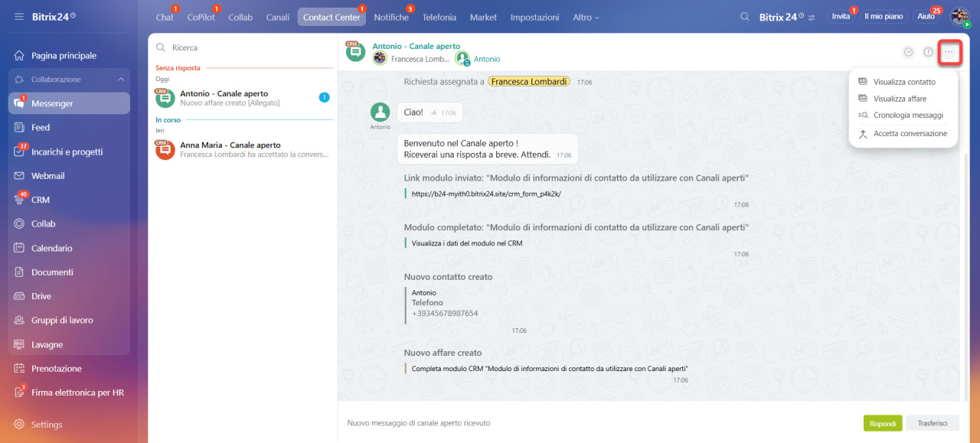The height and width of the screenshot is (443, 980).
Task: Open the crm_form_p4k2k site link
Action: click(x=486, y=194)
